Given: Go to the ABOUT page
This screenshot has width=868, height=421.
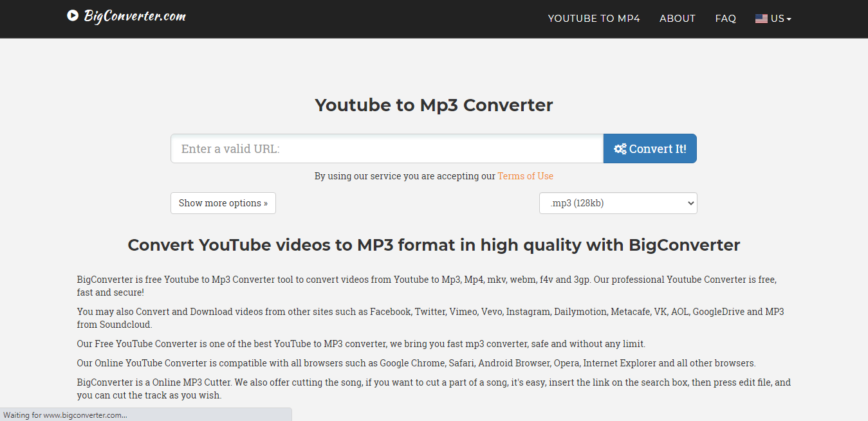Looking at the screenshot, I should (678, 19).
